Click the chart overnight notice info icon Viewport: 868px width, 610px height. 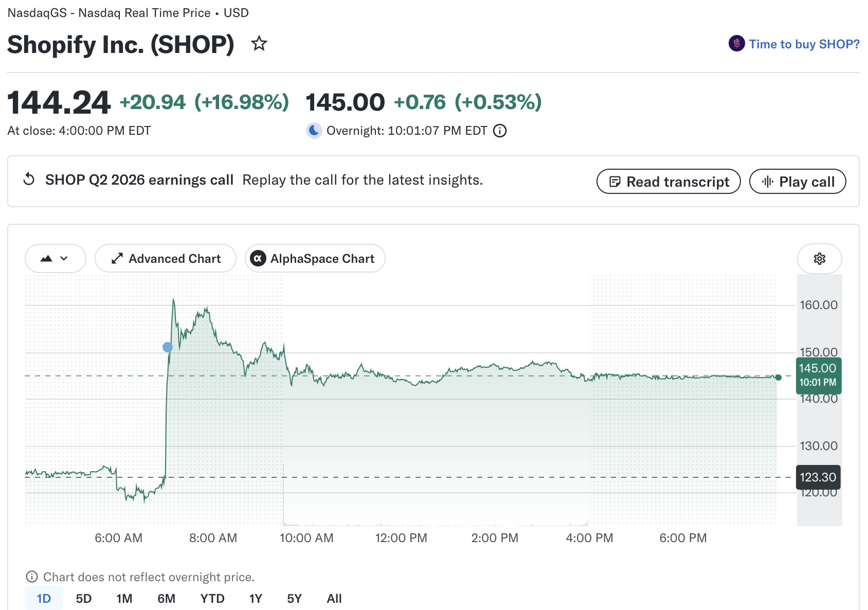click(32, 577)
